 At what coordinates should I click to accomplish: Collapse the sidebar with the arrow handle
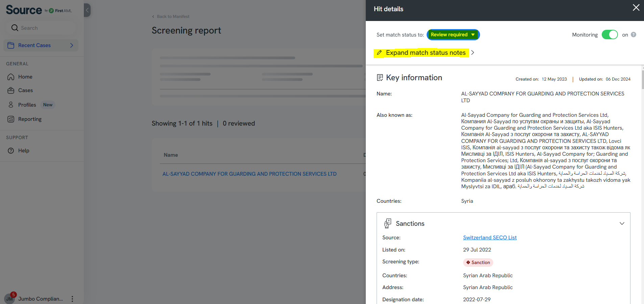point(87,10)
